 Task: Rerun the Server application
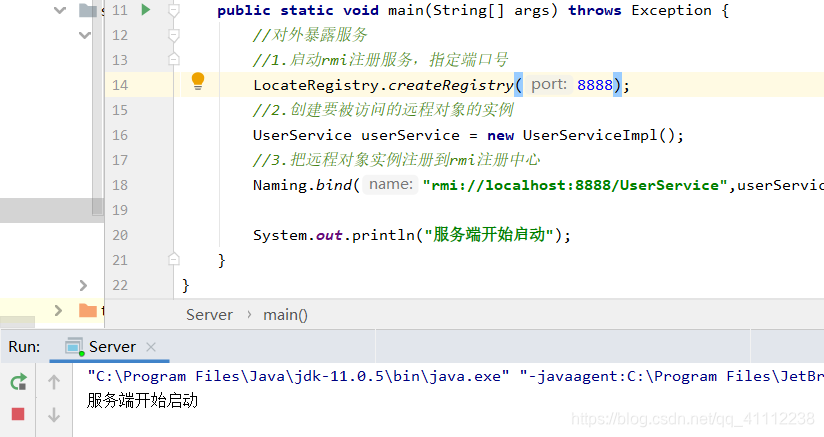tap(18, 382)
